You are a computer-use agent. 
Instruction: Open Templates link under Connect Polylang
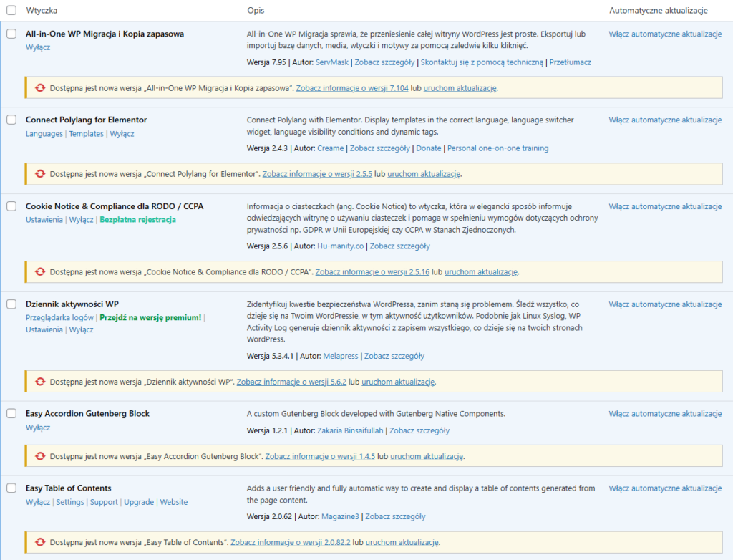click(86, 134)
